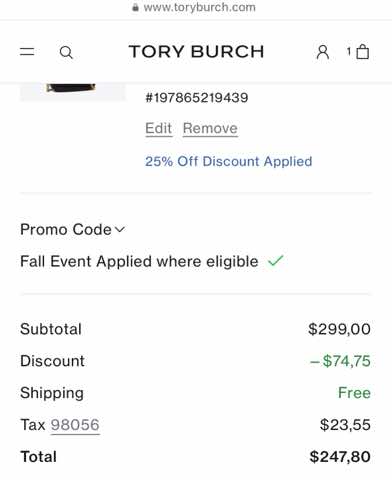Open the hamburger navigation menu
This screenshot has width=392, height=480.
pos(27,52)
